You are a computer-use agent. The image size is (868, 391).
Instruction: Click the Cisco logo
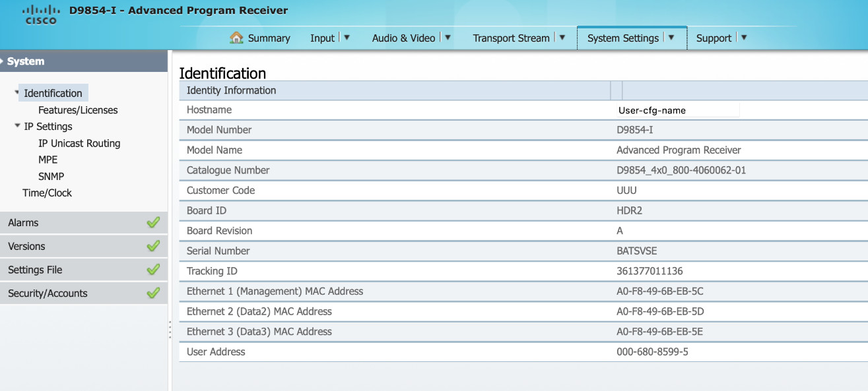[41, 15]
